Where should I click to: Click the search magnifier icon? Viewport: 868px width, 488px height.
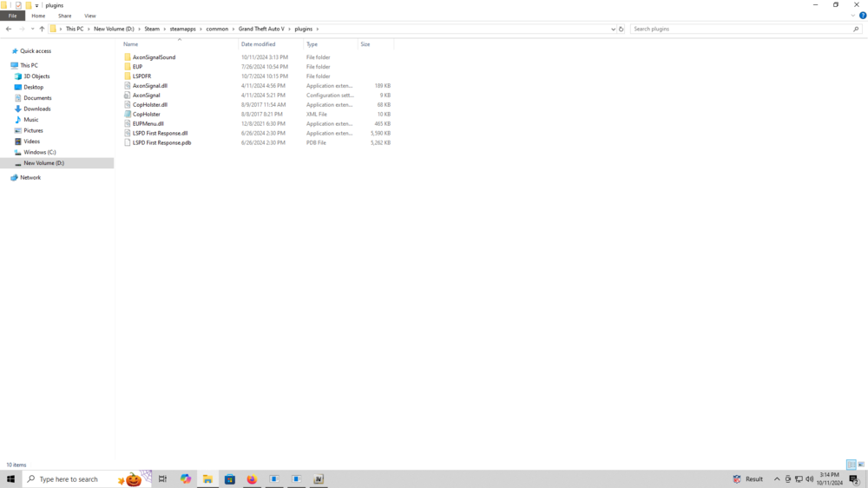tap(856, 29)
